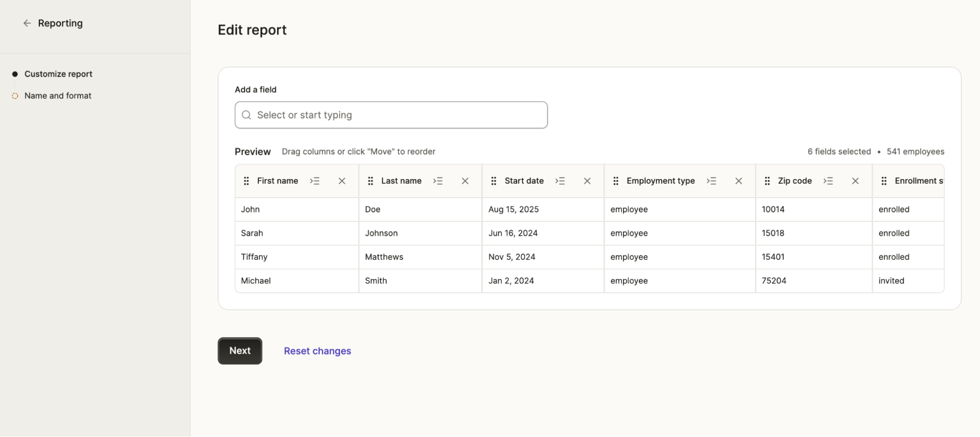The width and height of the screenshot is (980, 437).
Task: Click the zip code 15401
Action: coord(814,257)
